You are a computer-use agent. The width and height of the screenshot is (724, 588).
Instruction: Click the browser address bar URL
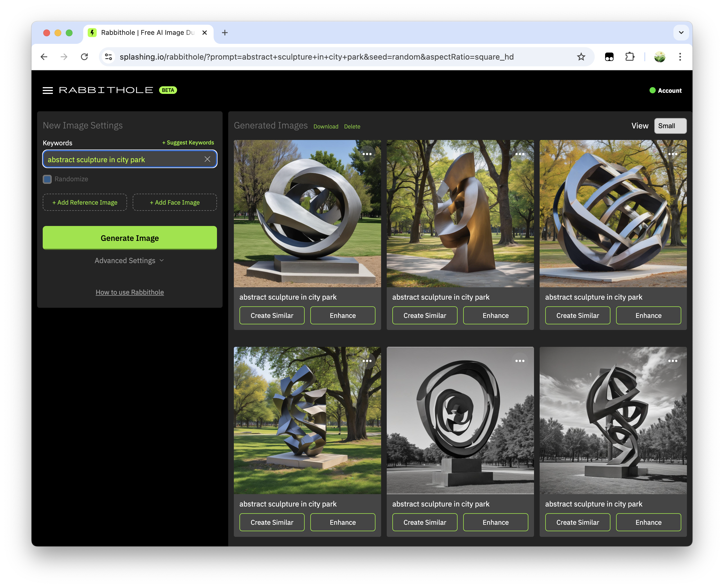[x=317, y=56]
